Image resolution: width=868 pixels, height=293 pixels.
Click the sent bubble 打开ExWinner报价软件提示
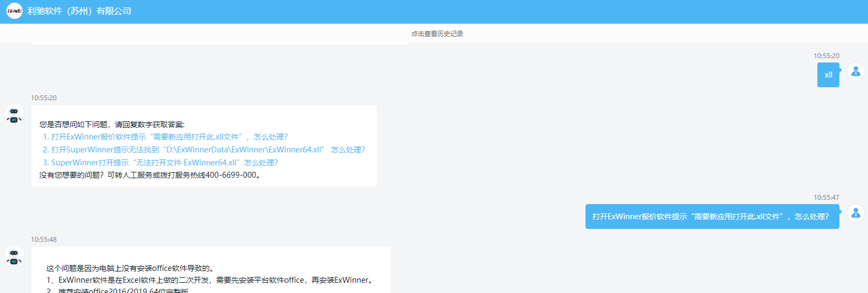(712, 217)
